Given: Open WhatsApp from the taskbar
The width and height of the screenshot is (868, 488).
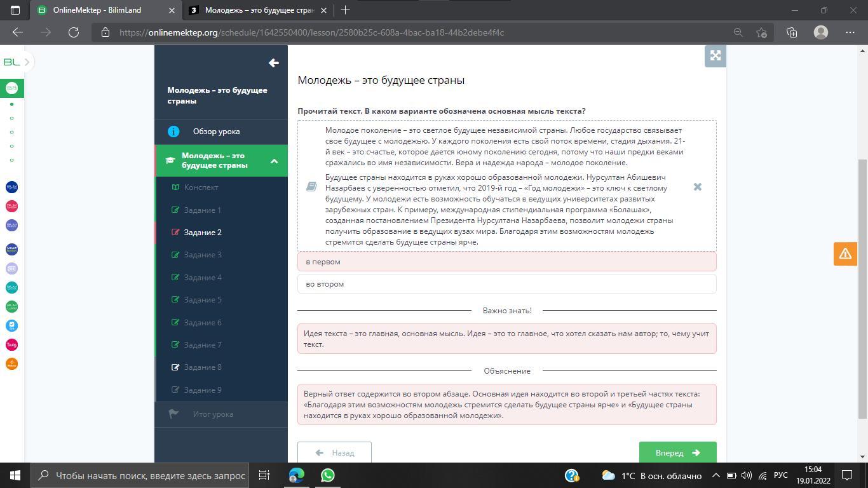Looking at the screenshot, I should click(328, 475).
